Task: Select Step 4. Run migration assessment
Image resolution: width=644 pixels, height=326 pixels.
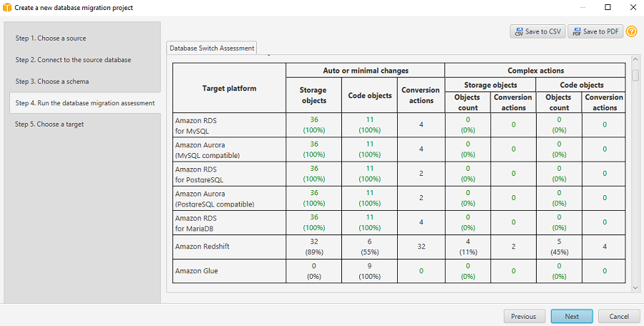Action: click(x=84, y=103)
